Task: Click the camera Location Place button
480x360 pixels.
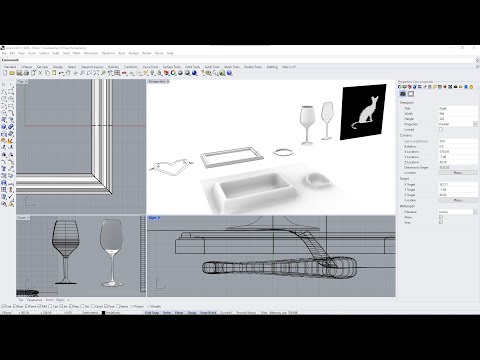Action: coord(458,173)
